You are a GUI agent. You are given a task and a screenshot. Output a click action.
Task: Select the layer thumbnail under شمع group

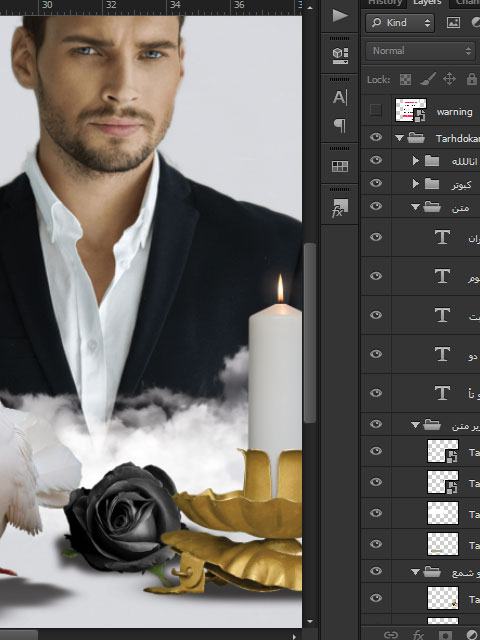[x=442, y=598]
